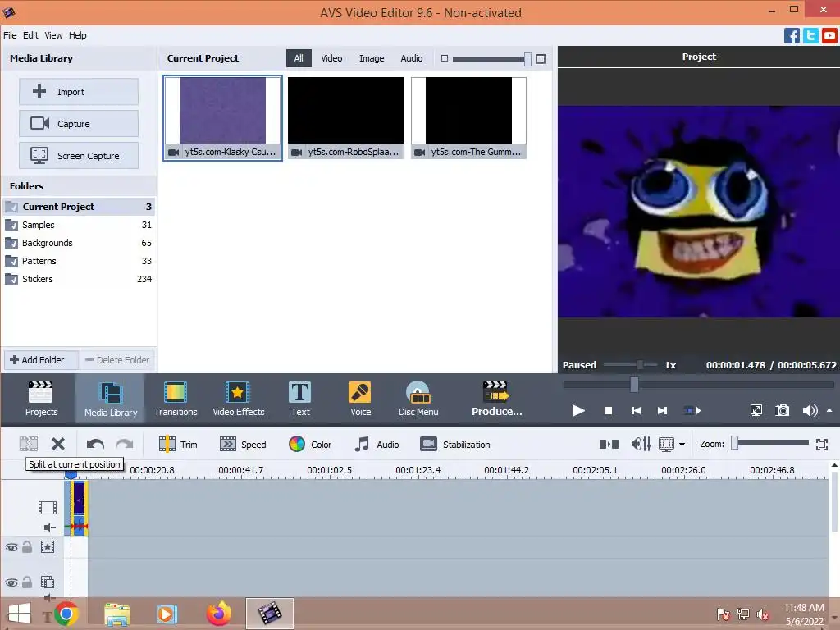The height and width of the screenshot is (630, 840).
Task: Open the Help menu
Action: pos(77,35)
